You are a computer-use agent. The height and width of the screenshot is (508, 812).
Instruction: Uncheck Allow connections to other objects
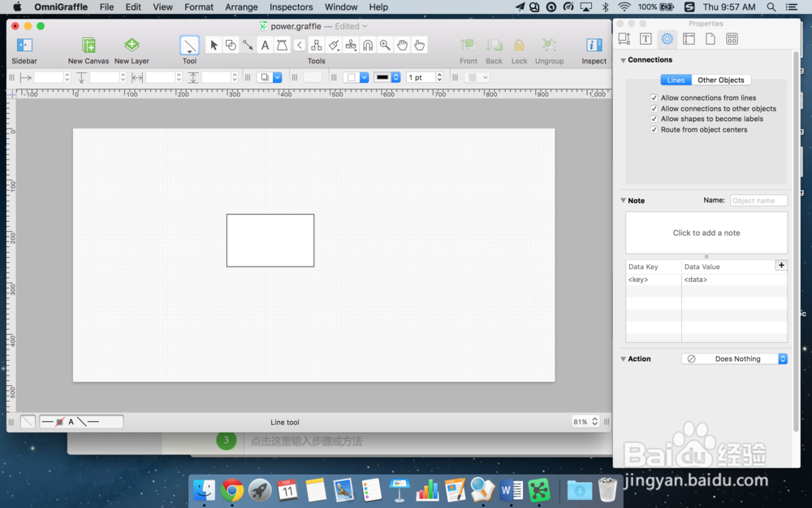654,108
